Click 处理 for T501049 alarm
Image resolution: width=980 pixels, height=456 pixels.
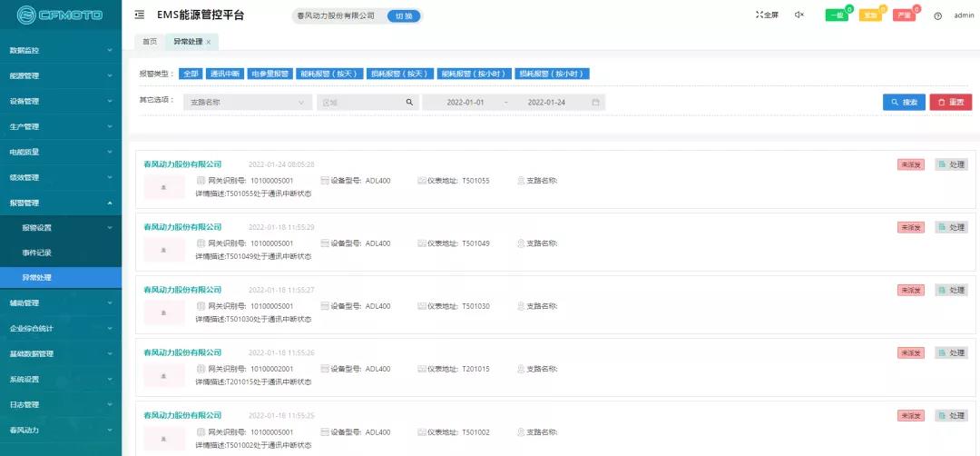click(951, 227)
